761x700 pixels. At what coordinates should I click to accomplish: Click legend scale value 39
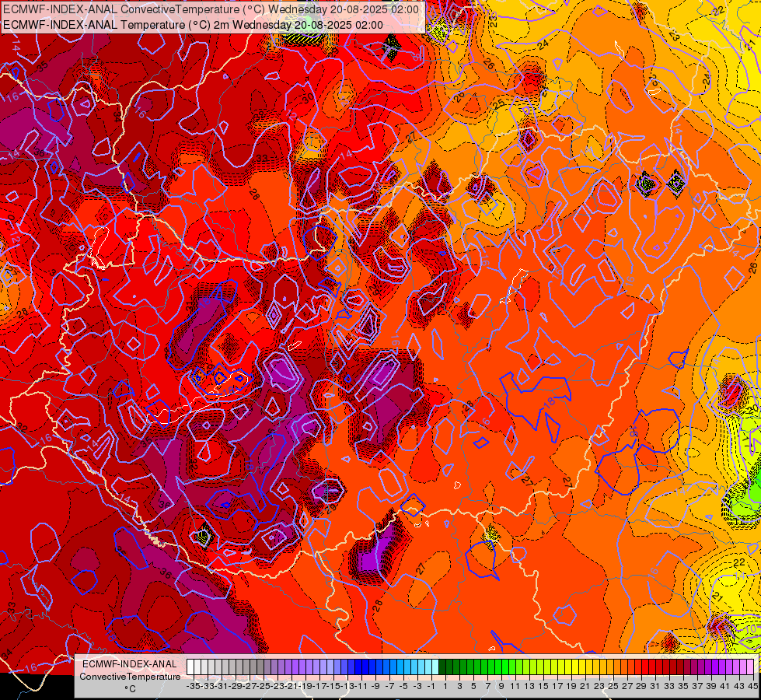point(711,686)
